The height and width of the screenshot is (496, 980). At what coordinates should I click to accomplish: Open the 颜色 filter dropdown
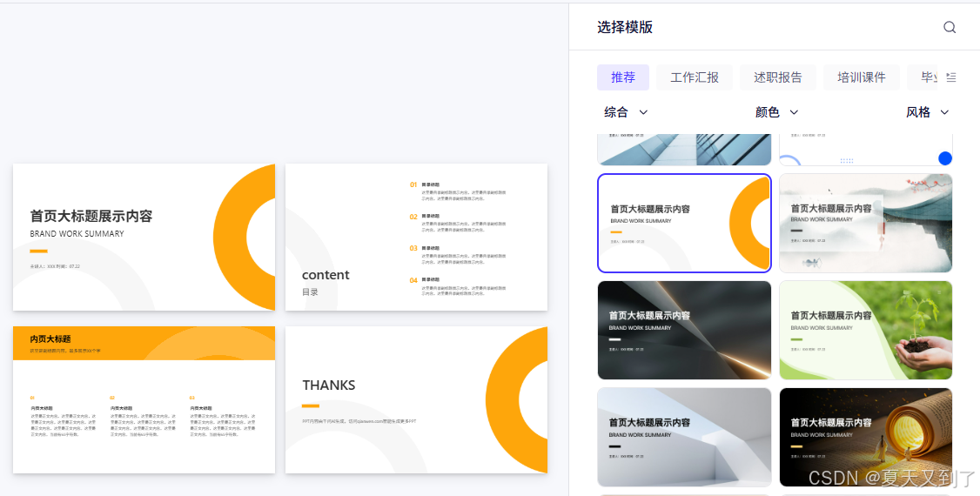tap(777, 112)
